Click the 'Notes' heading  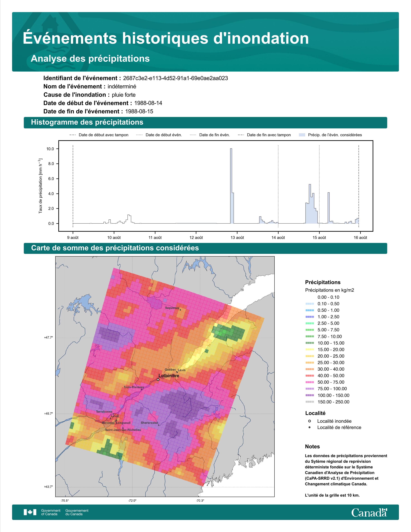pos(312,447)
